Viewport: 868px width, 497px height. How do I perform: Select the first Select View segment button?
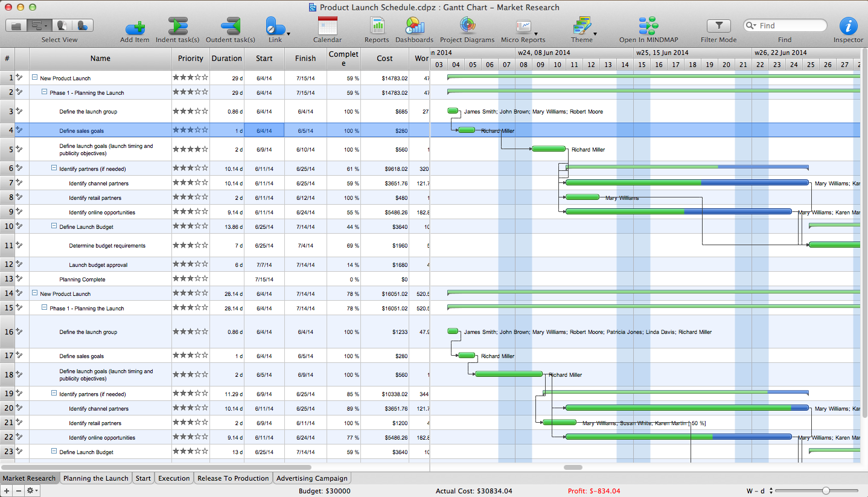coord(16,25)
